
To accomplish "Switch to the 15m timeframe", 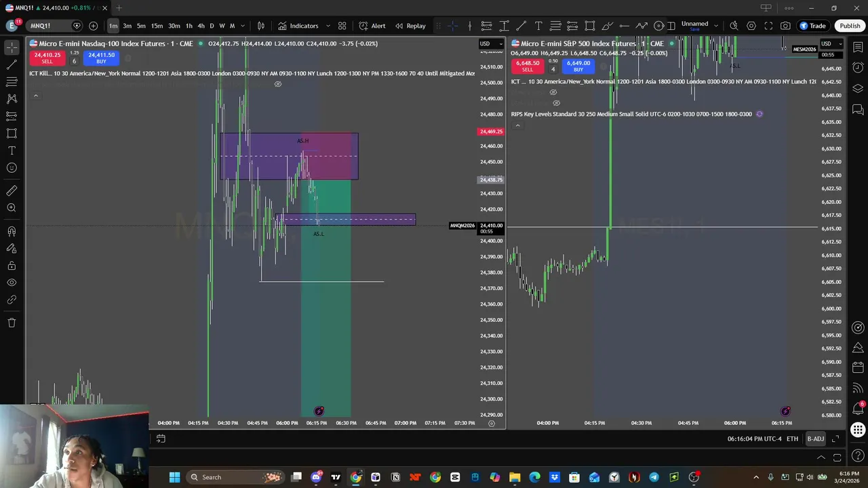I will pyautogui.click(x=157, y=26).
